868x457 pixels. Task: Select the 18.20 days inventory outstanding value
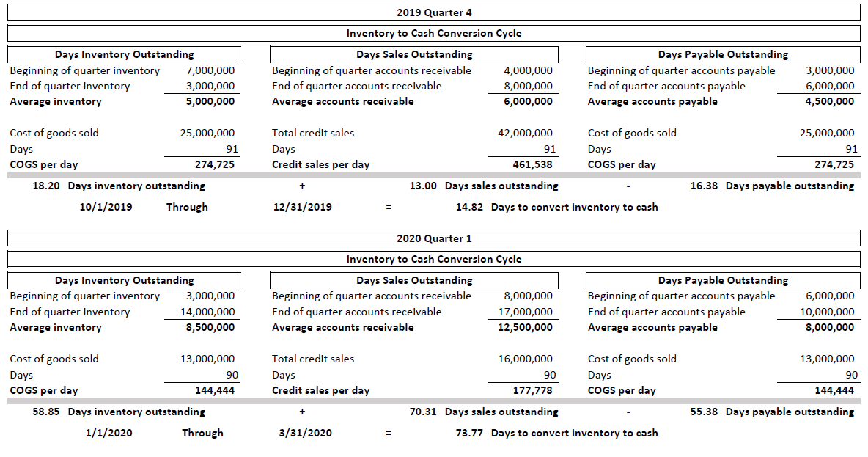[x=46, y=186]
